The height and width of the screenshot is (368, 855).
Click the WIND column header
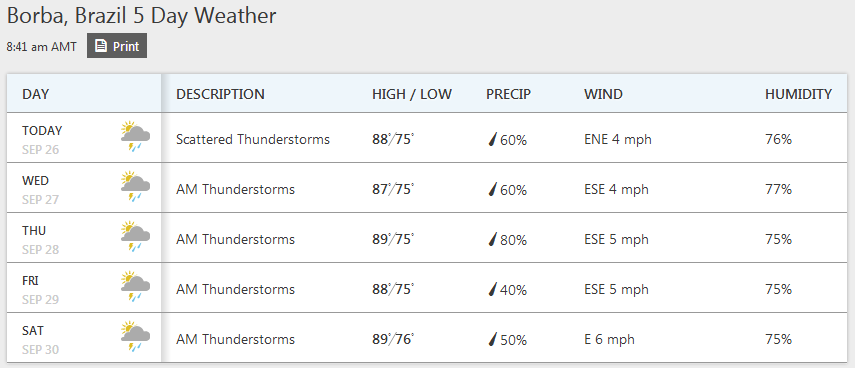tap(603, 94)
